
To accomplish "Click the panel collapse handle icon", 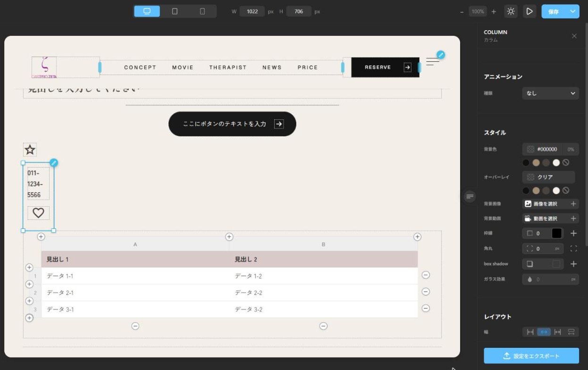I will [469, 196].
